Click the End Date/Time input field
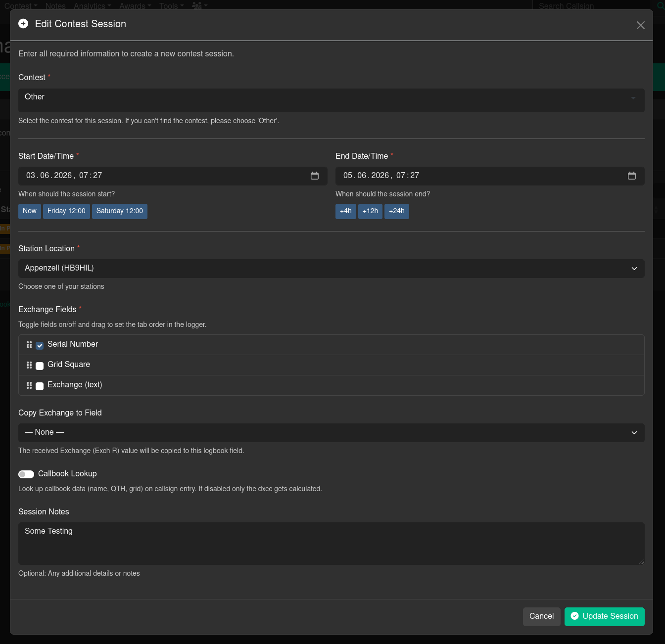665x644 pixels. tap(490, 176)
